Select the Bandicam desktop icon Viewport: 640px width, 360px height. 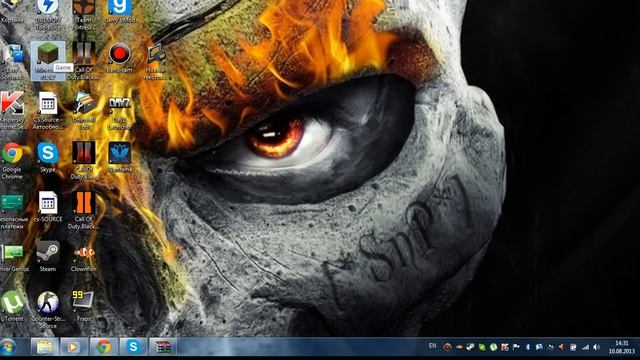[120, 58]
